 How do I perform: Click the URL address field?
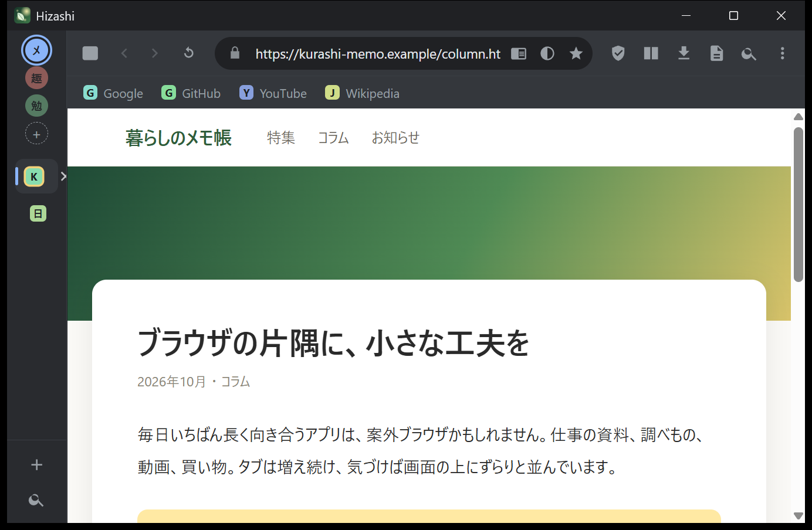point(378,54)
